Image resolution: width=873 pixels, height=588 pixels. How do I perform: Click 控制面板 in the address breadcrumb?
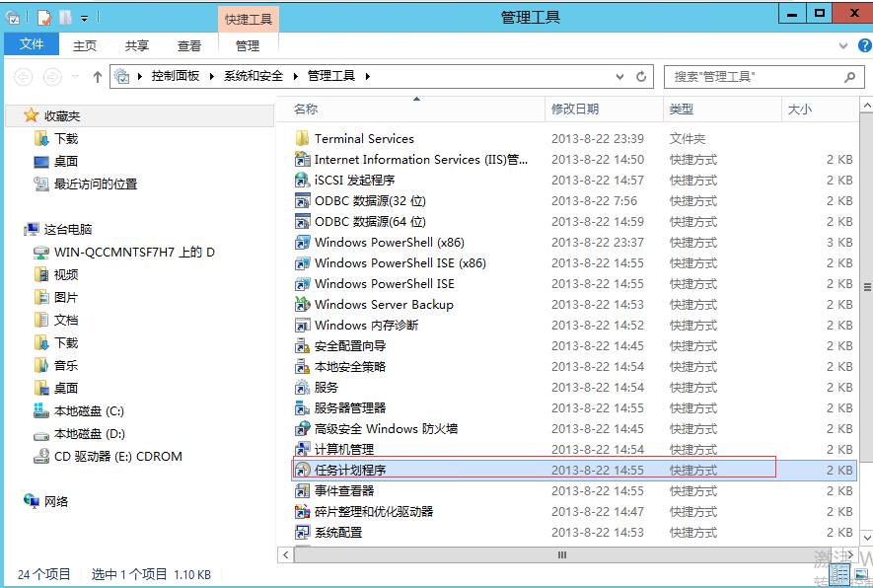[x=176, y=76]
